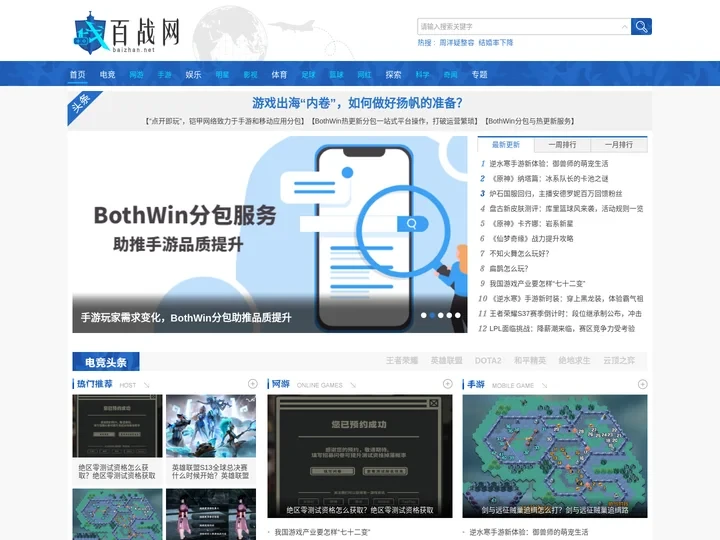This screenshot has width=720, height=540.
Task: Open the 网游 navigation item
Action: pyautogui.click(x=136, y=74)
